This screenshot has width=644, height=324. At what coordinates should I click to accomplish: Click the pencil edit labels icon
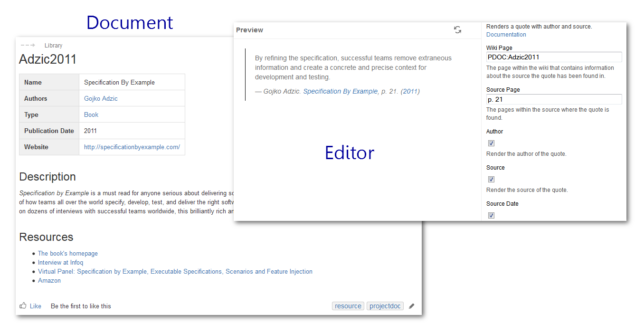[x=411, y=306]
